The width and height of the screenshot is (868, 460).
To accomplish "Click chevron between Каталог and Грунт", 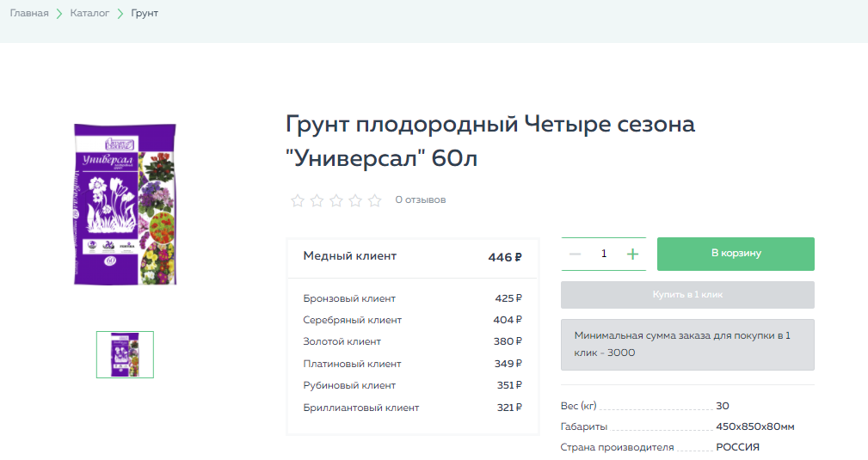I will pos(120,13).
